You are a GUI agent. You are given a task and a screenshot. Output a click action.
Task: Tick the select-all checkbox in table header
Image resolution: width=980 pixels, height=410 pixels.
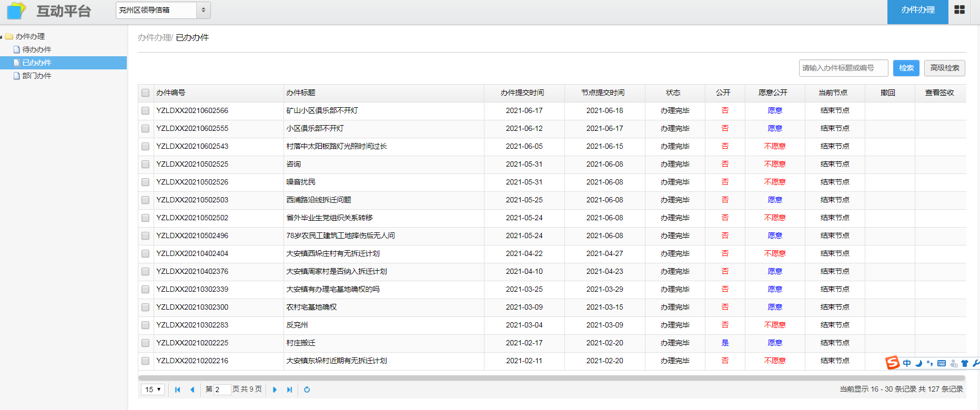[x=145, y=93]
